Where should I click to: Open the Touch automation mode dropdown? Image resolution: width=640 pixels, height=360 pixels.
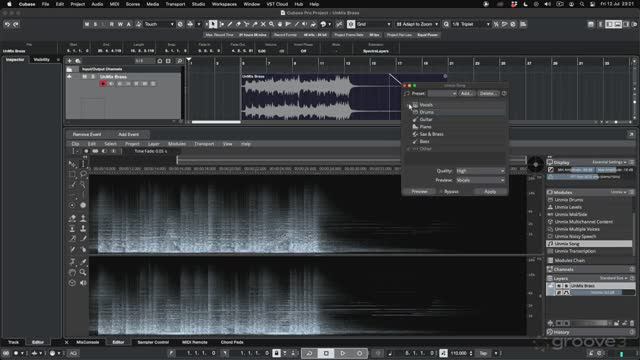coord(159,24)
